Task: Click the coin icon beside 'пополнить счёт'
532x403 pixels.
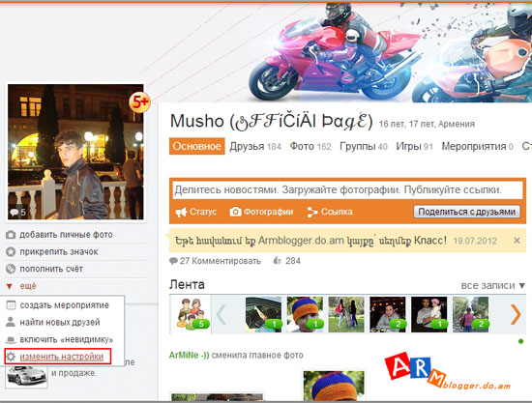Action: (x=11, y=269)
